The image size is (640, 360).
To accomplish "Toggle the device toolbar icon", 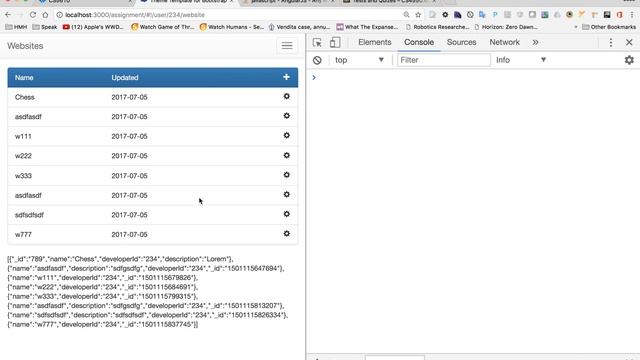I will pyautogui.click(x=335, y=42).
